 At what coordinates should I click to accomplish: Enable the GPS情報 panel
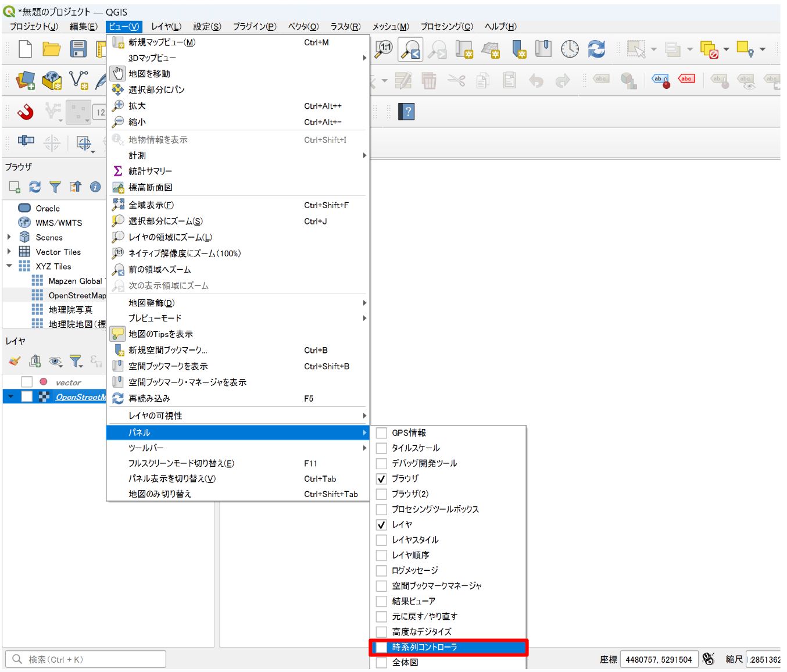click(381, 433)
